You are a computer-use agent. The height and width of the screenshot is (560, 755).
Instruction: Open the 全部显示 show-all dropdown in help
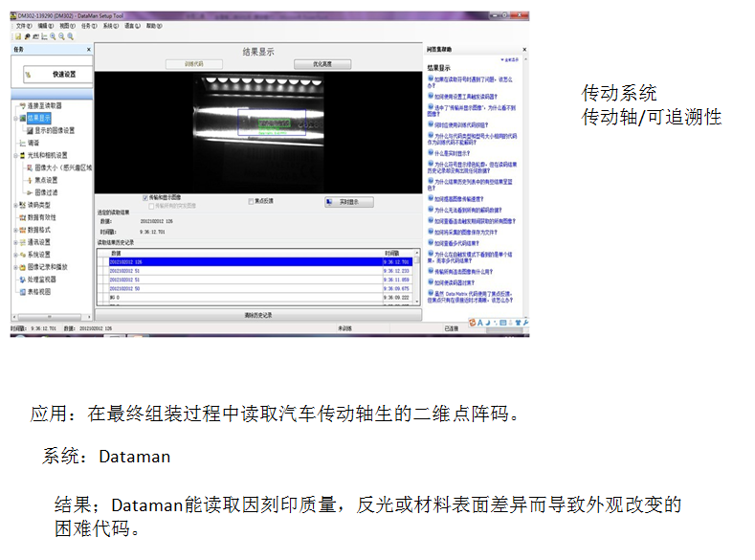[x=509, y=59]
